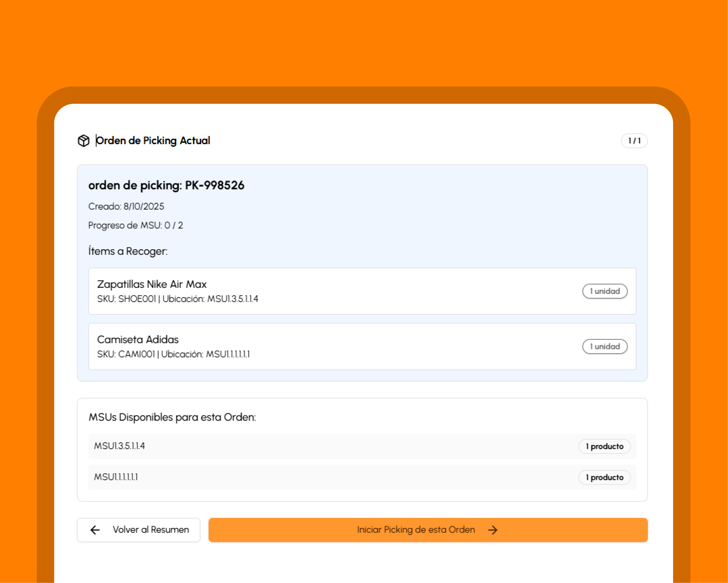728x583 pixels.
Task: Click the 1 unidad badge for Zapatillas
Action: point(604,291)
